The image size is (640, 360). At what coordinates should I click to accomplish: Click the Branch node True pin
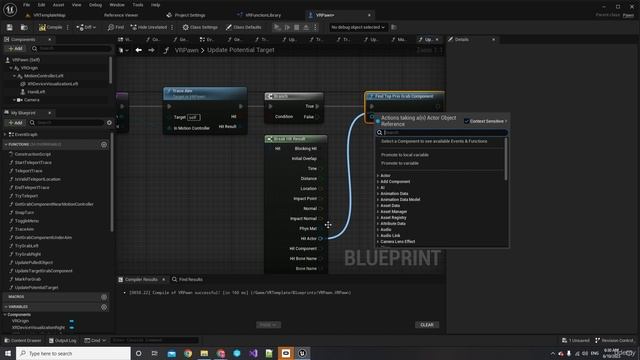(x=318, y=107)
